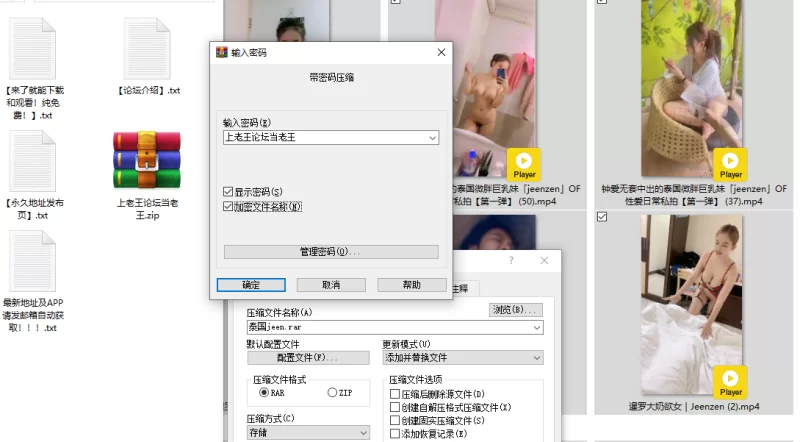Choose the ZIP archive format radio button

coord(332,392)
